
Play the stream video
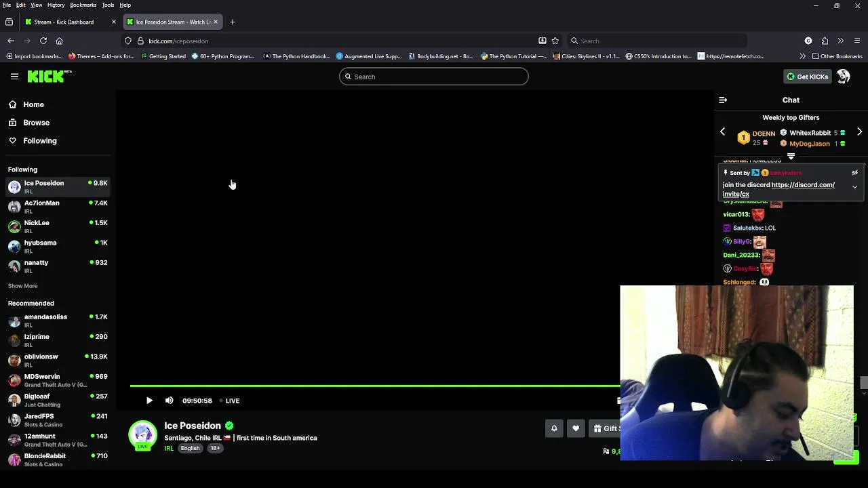click(149, 401)
